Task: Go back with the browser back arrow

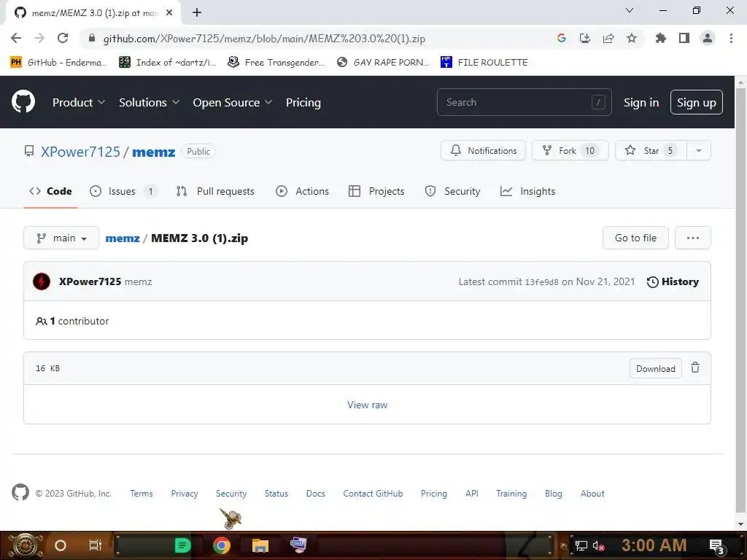Action: tap(16, 38)
